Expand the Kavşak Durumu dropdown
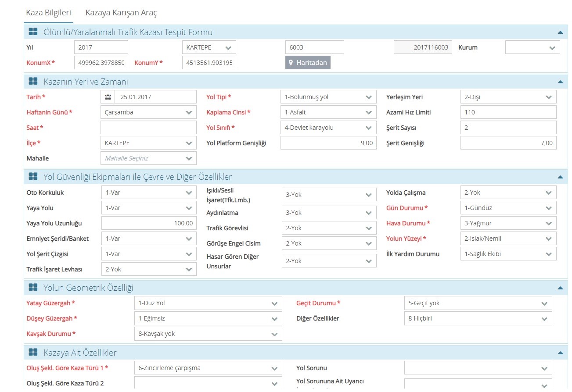The image size is (572, 392). coord(208,334)
